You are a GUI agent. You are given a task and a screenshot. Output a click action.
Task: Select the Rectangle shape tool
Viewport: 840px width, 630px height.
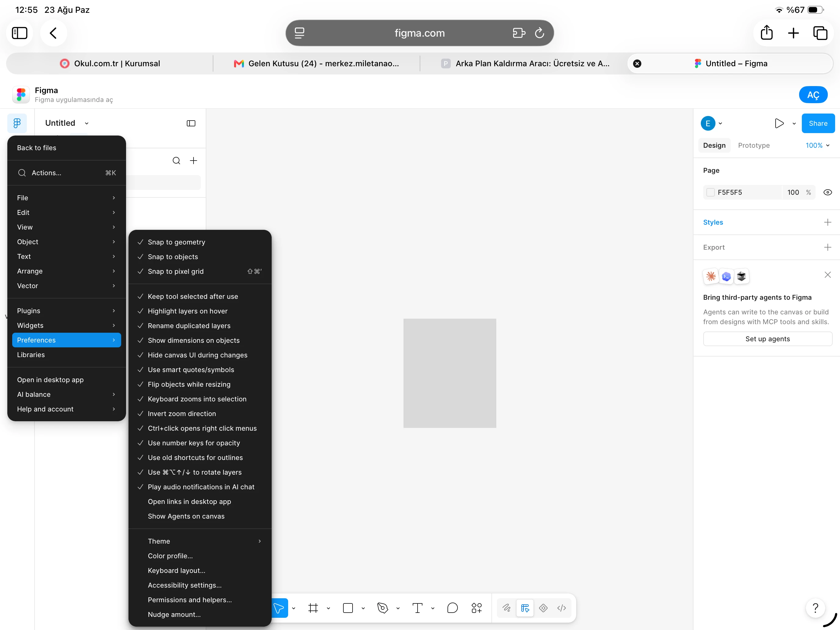[348, 608]
